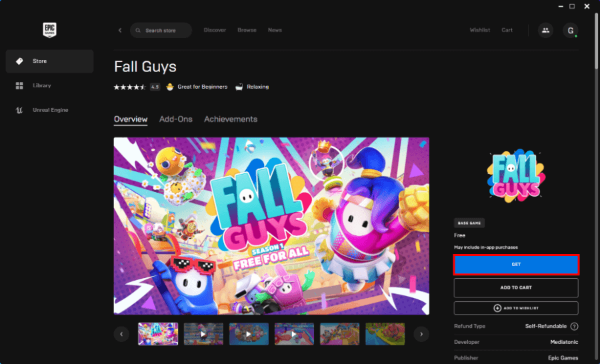The width and height of the screenshot is (600, 364).
Task: Click the Great for Beginners tag
Action: [197, 87]
